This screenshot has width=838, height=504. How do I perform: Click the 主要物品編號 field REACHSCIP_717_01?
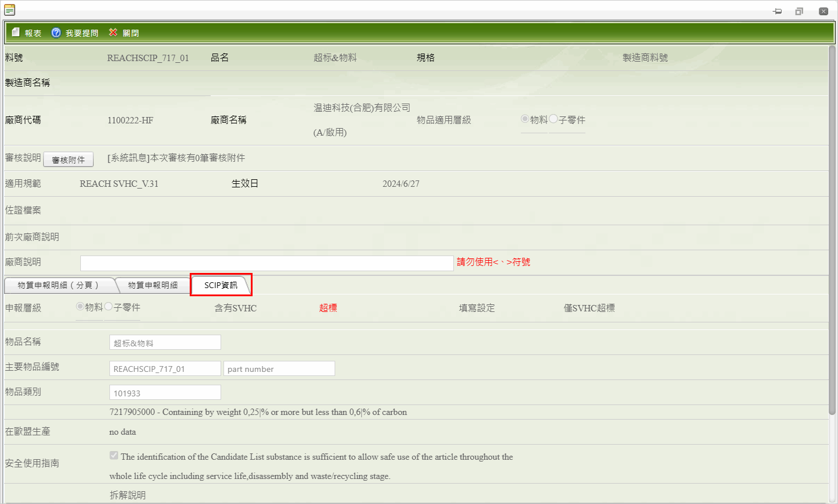click(x=165, y=368)
